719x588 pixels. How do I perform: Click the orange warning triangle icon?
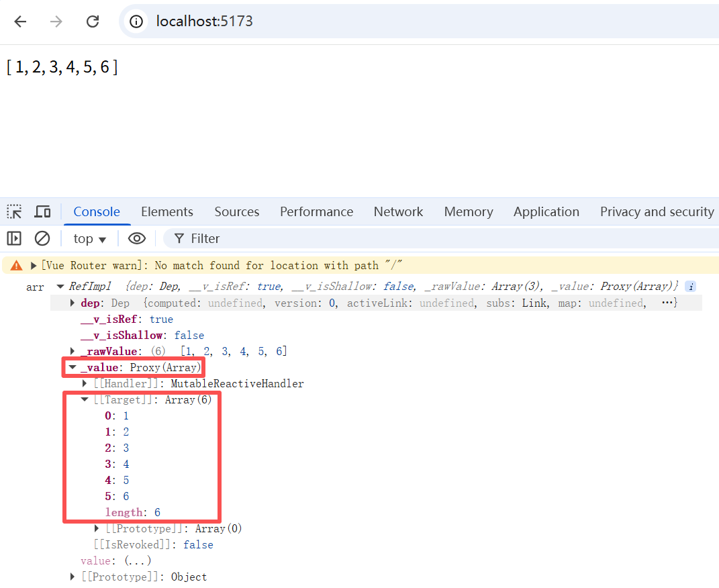click(x=17, y=265)
